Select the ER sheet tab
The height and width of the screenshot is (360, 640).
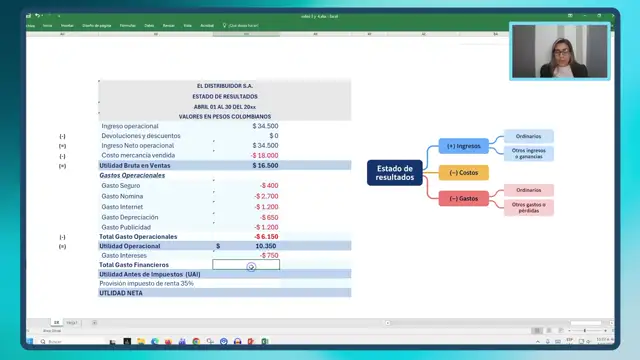click(x=56, y=322)
